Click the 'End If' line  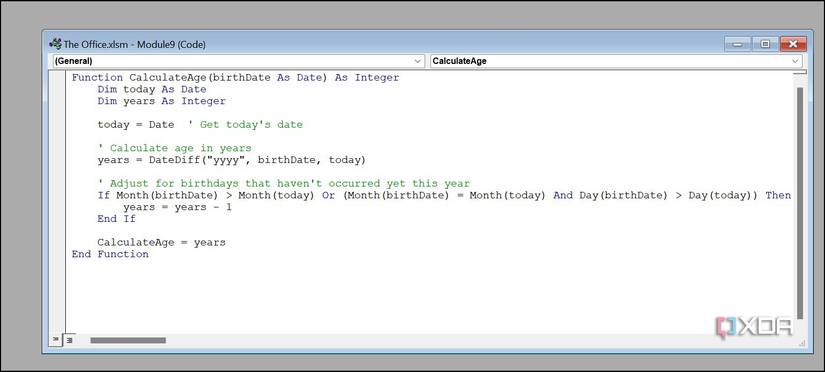(x=116, y=219)
